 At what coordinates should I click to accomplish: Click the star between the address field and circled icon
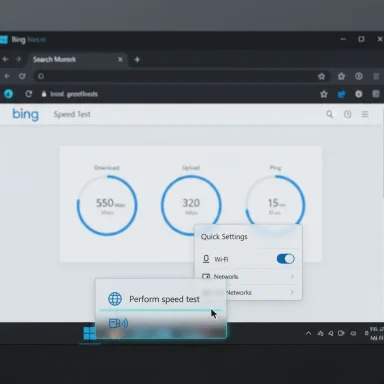coord(341,76)
